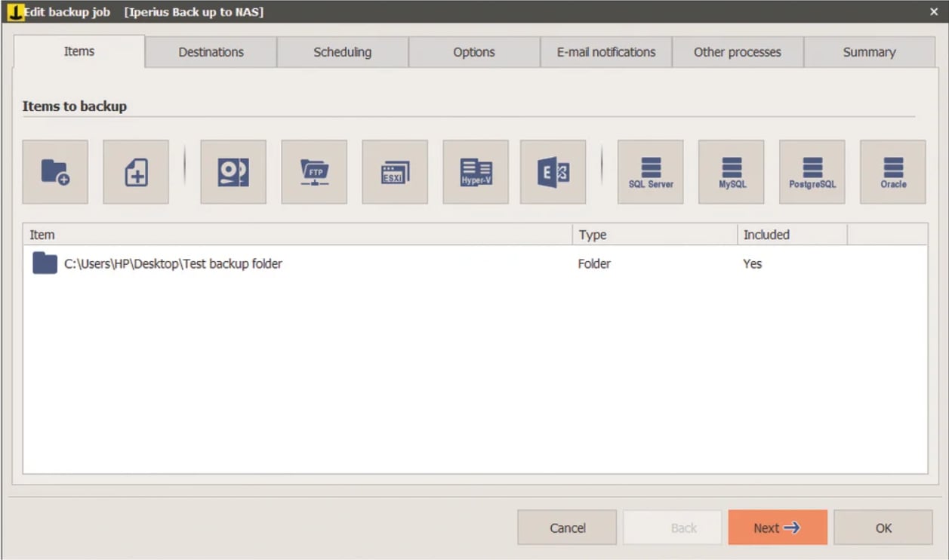
Task: Open the Options tab
Action: pos(474,52)
